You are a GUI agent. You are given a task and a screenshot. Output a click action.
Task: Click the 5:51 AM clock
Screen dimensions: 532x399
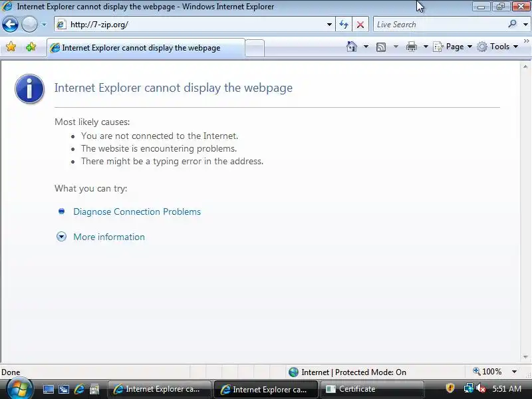pos(507,388)
